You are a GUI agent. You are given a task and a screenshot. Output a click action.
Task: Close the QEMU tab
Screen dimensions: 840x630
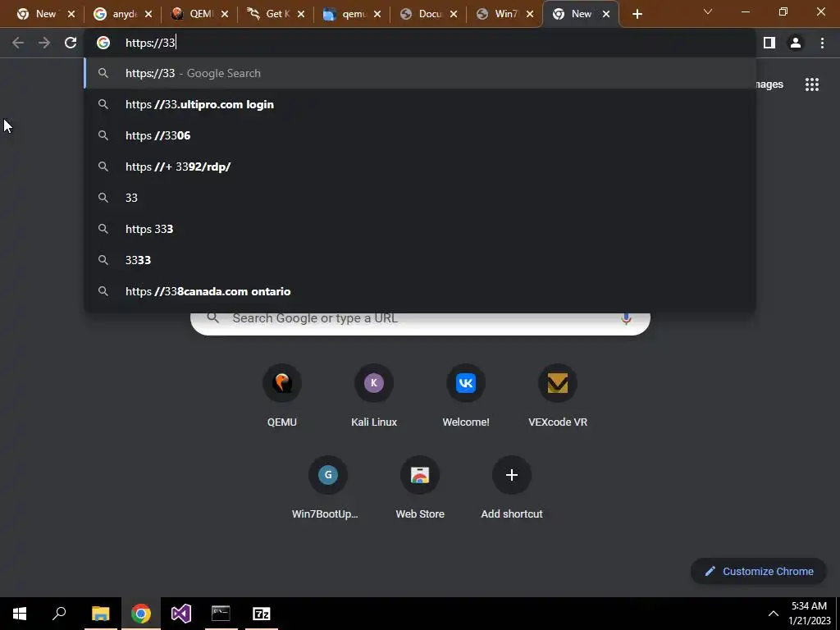coord(225,15)
